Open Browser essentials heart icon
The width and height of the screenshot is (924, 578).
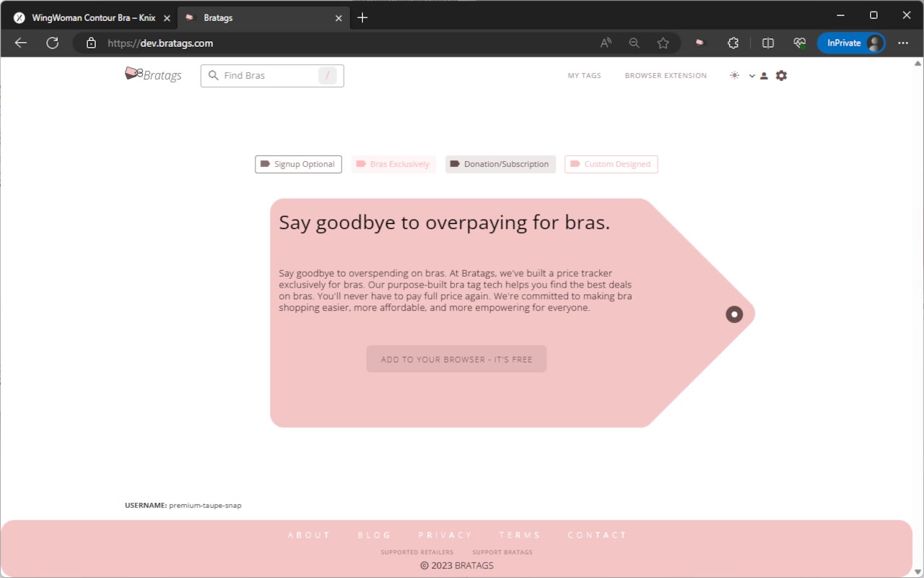pyautogui.click(x=799, y=43)
